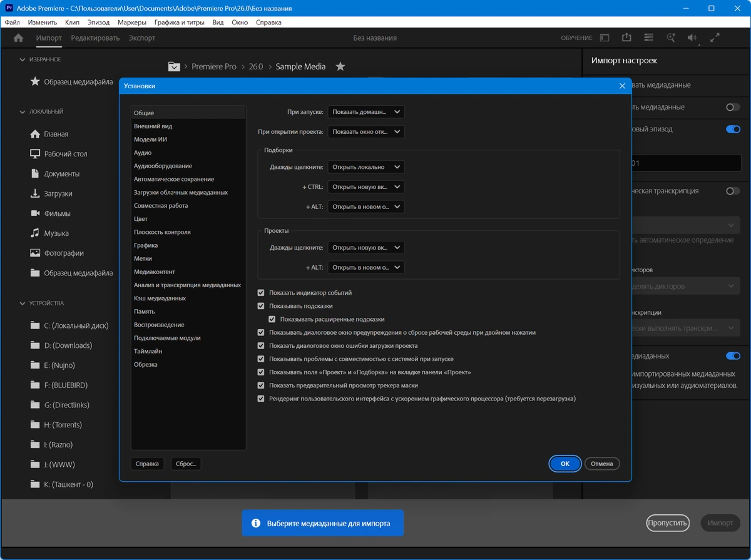The image size is (751, 560).
Task: Toggle workspace reset warning dialog checkbox
Action: click(x=261, y=332)
